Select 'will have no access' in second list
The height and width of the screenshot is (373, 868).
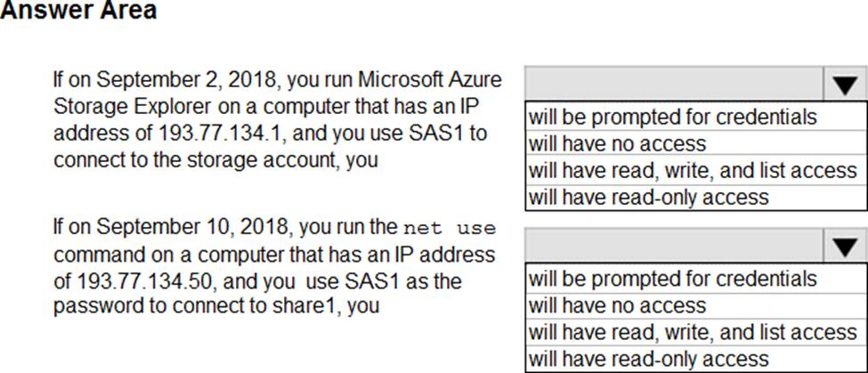tap(696, 305)
